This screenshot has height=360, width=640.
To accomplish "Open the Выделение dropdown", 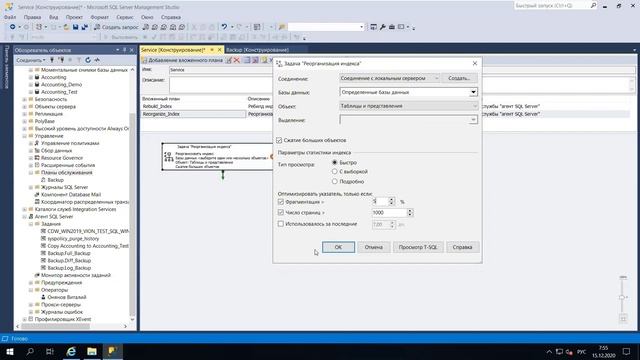I will pos(473,120).
